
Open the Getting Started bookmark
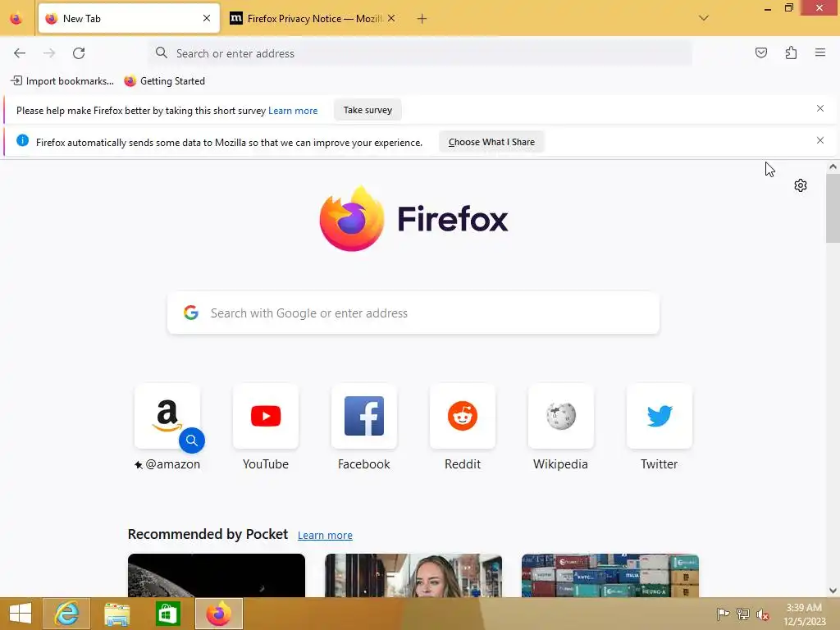[164, 81]
